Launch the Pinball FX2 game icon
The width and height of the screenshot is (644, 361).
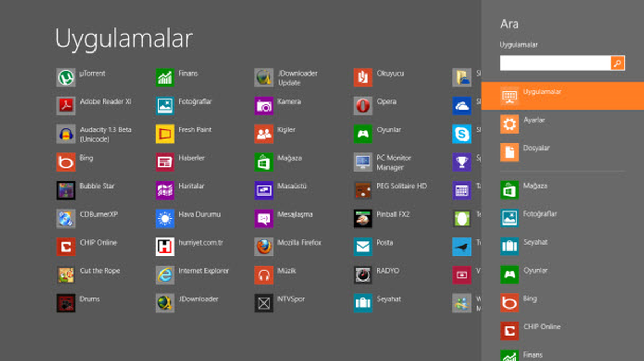pyautogui.click(x=363, y=219)
